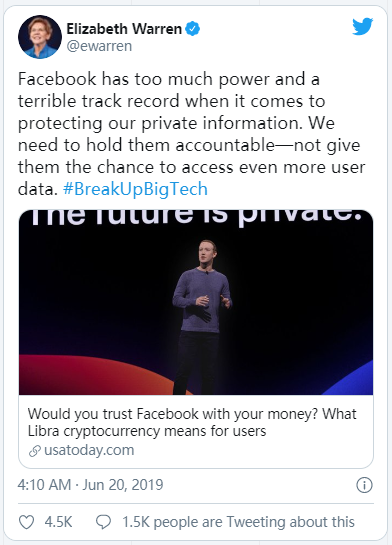Click the article card description area
The height and width of the screenshot is (545, 392).
(x=196, y=431)
